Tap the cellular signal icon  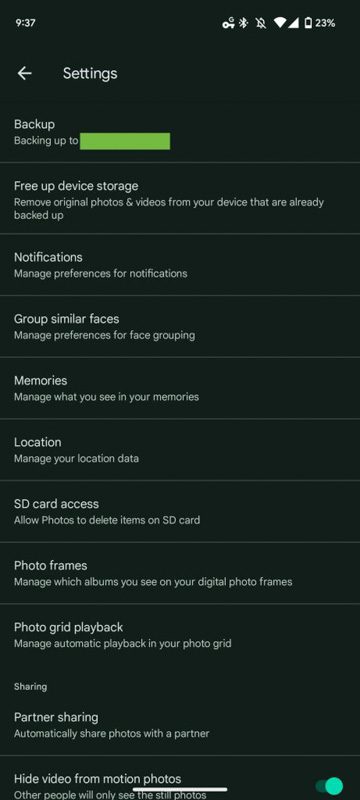[293, 23]
